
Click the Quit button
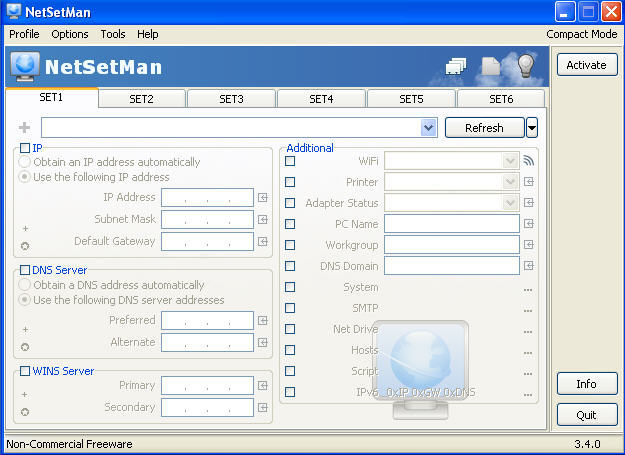587,415
